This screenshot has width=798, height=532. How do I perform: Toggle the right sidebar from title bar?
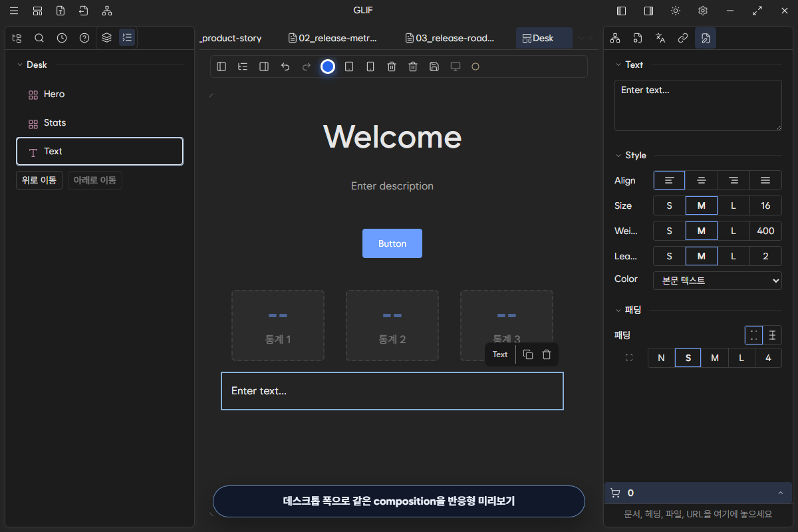648,11
